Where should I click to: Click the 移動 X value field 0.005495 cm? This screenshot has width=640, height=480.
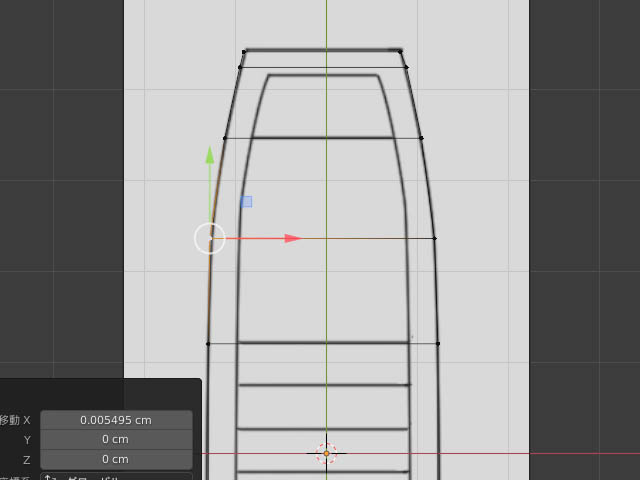point(116,420)
